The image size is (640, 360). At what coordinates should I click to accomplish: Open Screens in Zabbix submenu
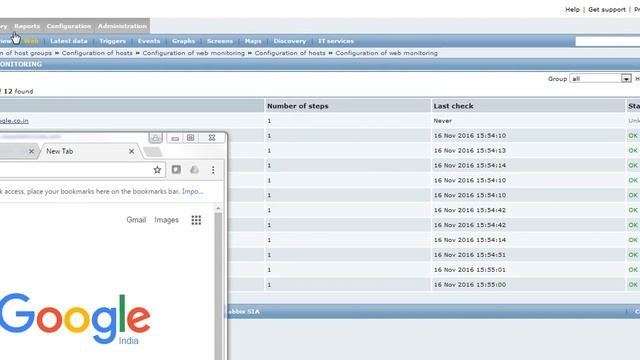tap(220, 41)
